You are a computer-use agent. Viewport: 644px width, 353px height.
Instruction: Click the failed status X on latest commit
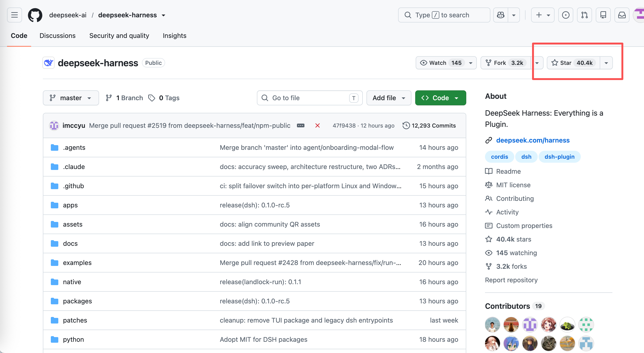(x=318, y=125)
